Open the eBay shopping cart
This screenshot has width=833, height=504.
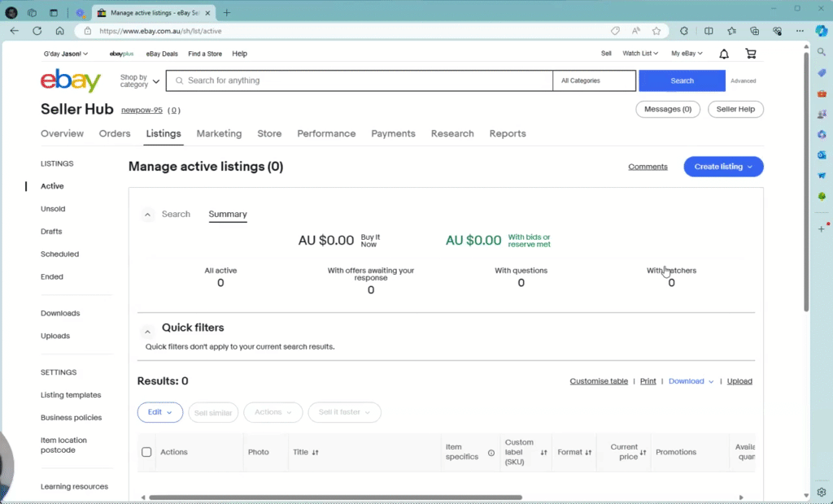[x=750, y=53]
